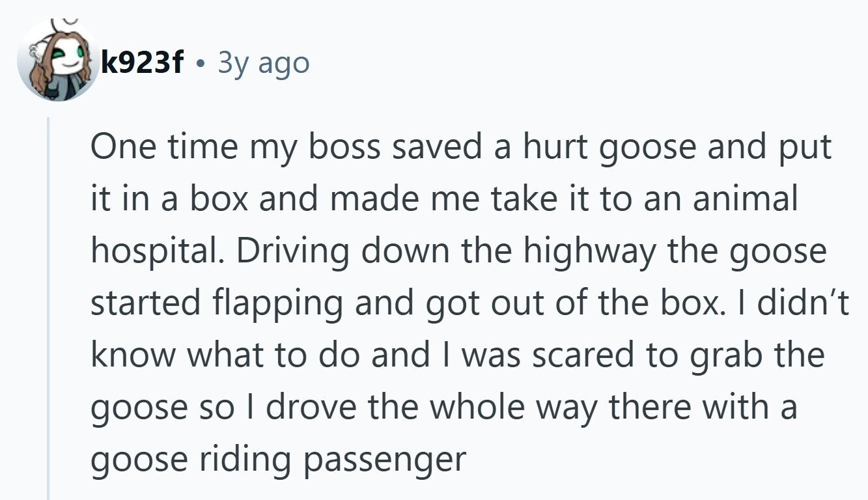
Task: Collapse the comment using the vertical thread line
Action: [48, 306]
